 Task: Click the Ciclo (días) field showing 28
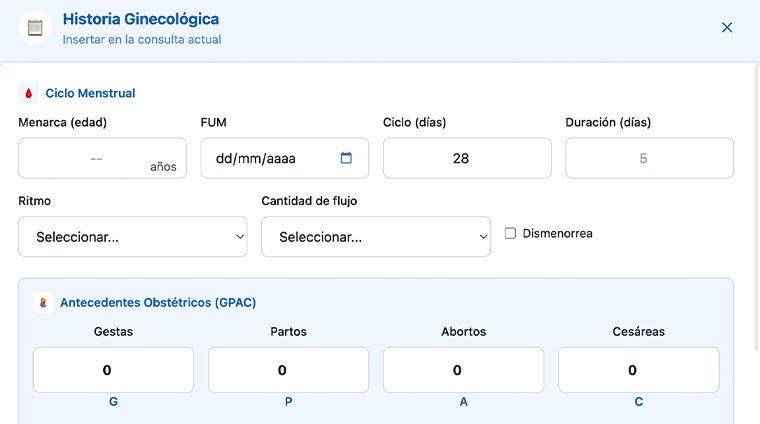[466, 158]
